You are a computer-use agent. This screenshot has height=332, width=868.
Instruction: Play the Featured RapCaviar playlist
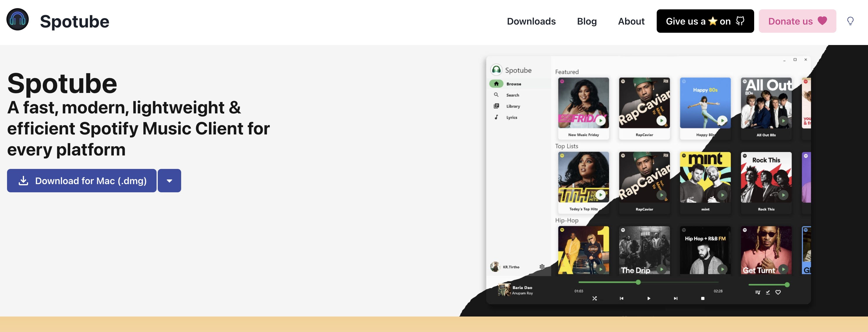[x=661, y=120]
